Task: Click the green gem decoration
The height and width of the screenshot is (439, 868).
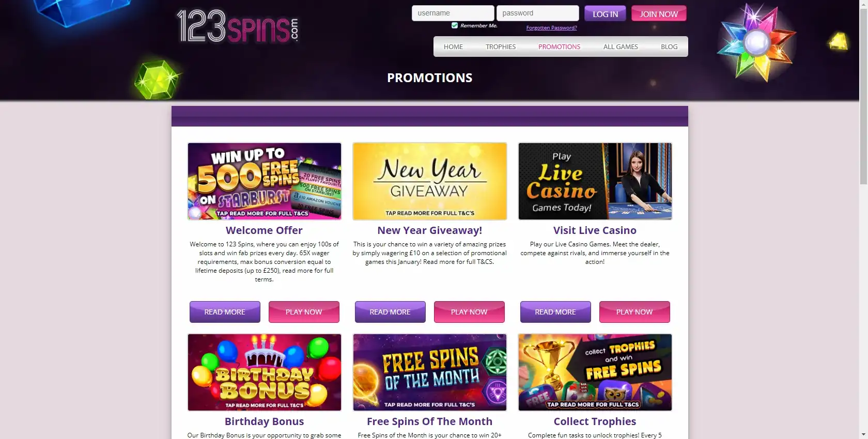Action: point(156,80)
